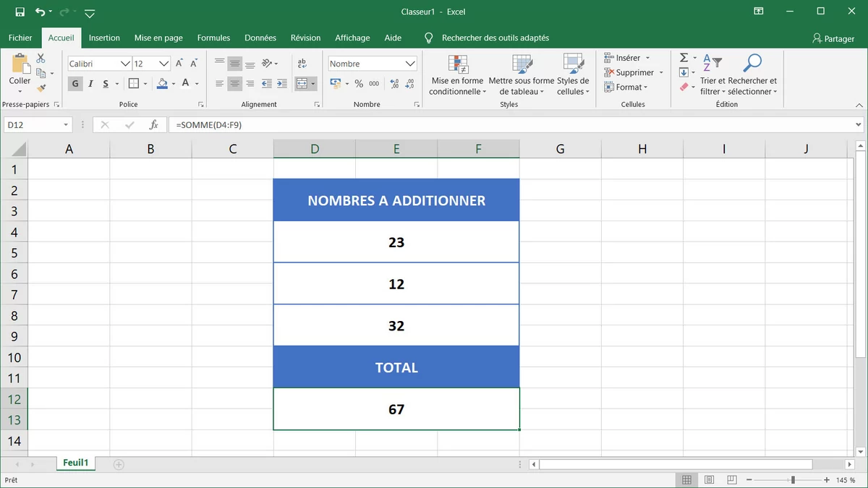Open the Formules ribbon tab

coord(213,38)
